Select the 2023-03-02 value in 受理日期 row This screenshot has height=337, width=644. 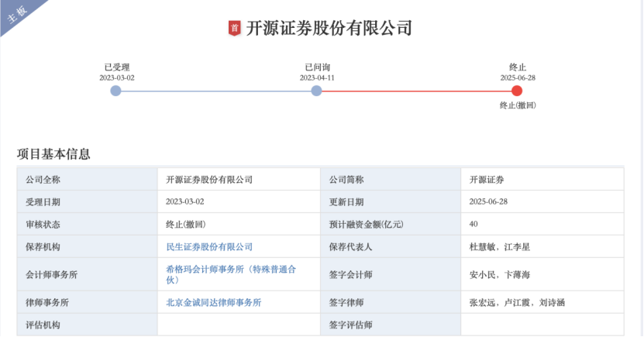[184, 201]
